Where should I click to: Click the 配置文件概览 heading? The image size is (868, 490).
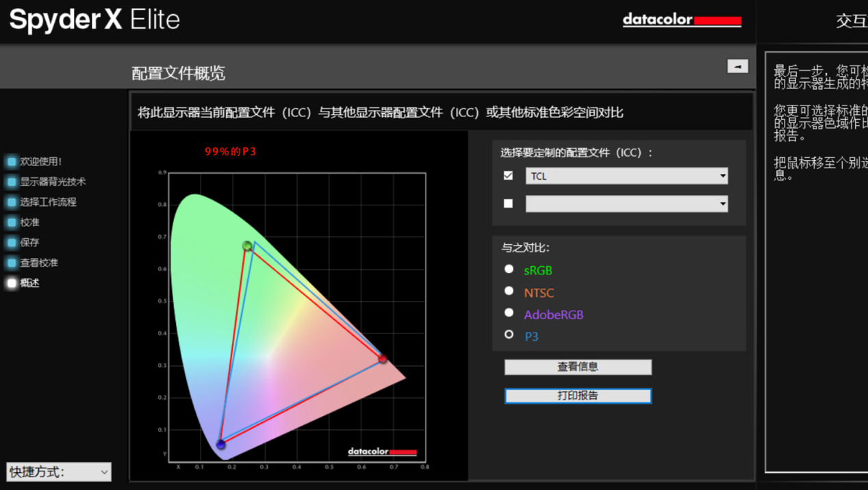pos(179,73)
